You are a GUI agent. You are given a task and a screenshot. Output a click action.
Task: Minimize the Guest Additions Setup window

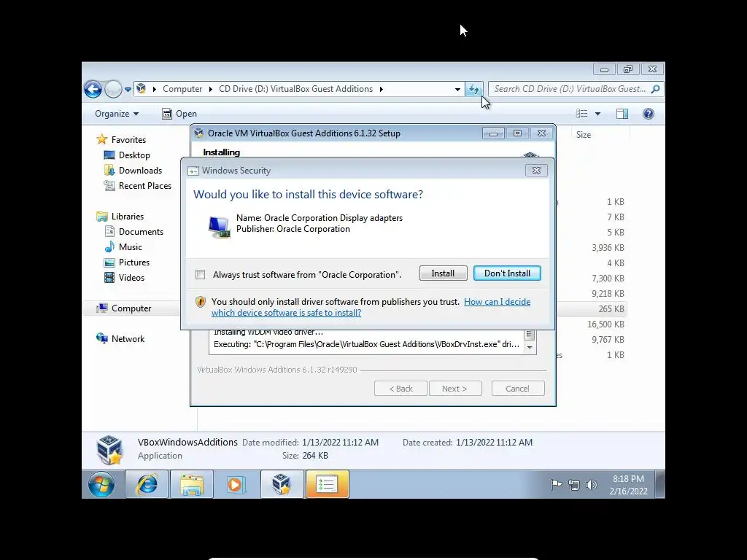[493, 133]
